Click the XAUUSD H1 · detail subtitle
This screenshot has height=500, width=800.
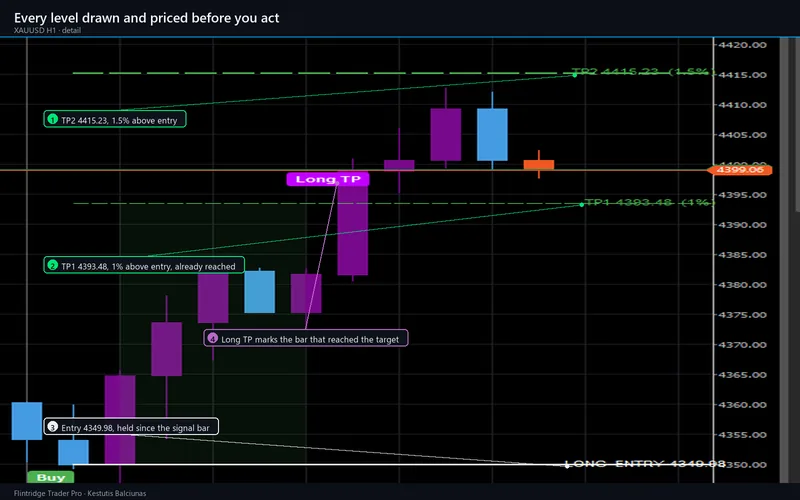pyautogui.click(x=47, y=30)
